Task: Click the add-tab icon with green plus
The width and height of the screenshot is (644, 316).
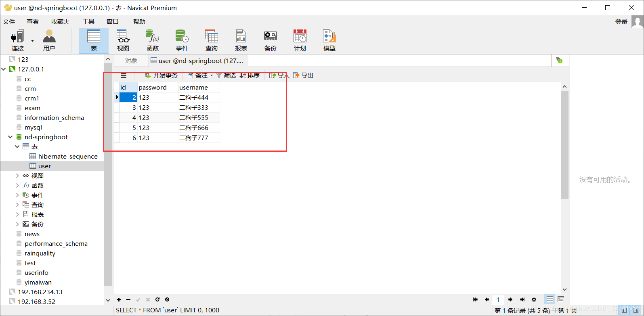Action: [559, 60]
